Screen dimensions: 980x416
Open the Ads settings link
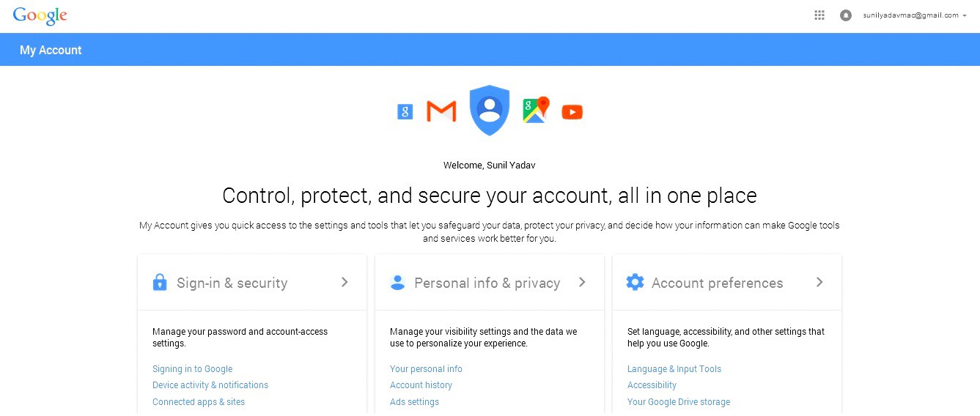click(x=414, y=402)
